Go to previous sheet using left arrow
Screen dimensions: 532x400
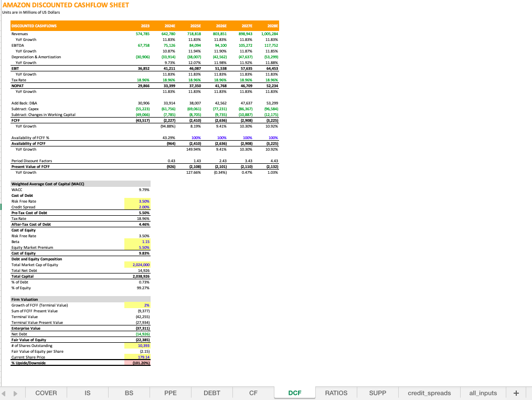tap(4, 393)
